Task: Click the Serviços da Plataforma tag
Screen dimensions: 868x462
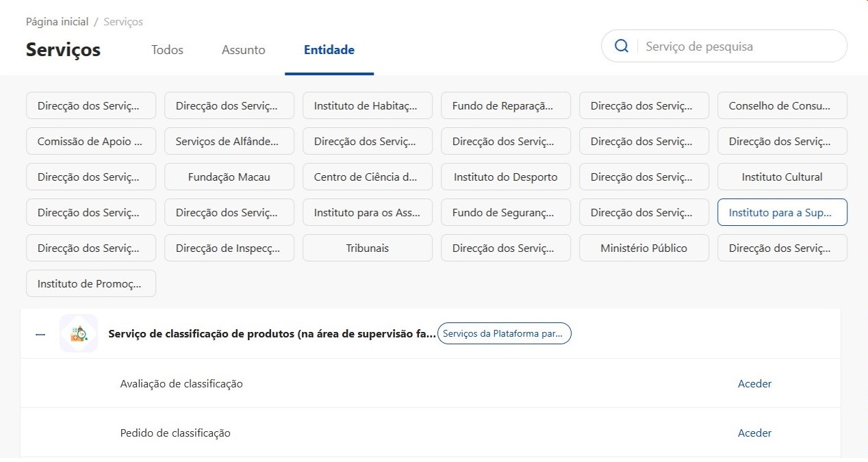Action: [x=504, y=334]
